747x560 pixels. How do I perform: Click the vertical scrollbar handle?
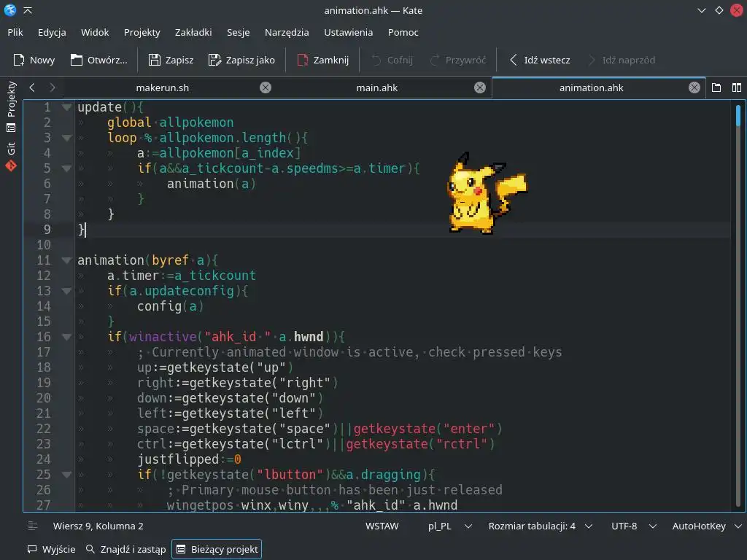coord(738,116)
